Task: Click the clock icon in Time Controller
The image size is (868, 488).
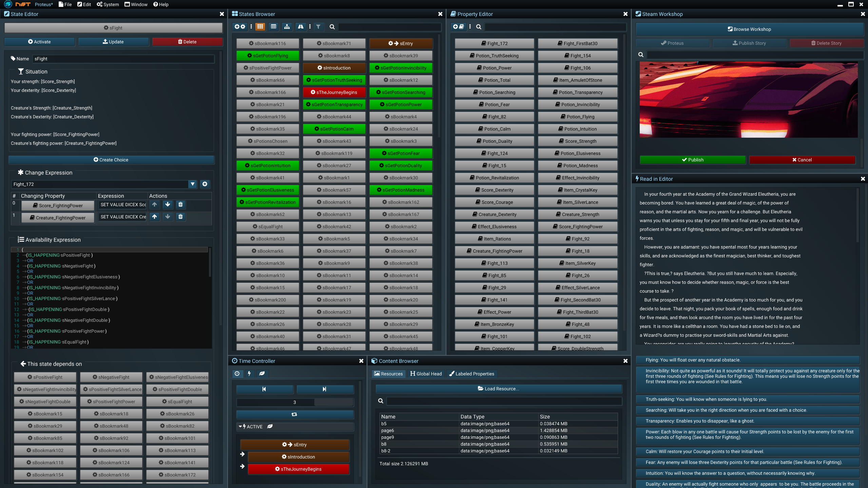Action: pos(237,374)
